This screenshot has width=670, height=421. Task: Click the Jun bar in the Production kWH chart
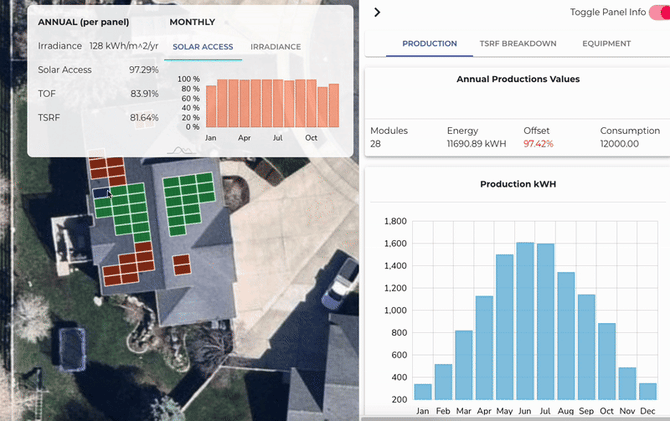[525, 320]
